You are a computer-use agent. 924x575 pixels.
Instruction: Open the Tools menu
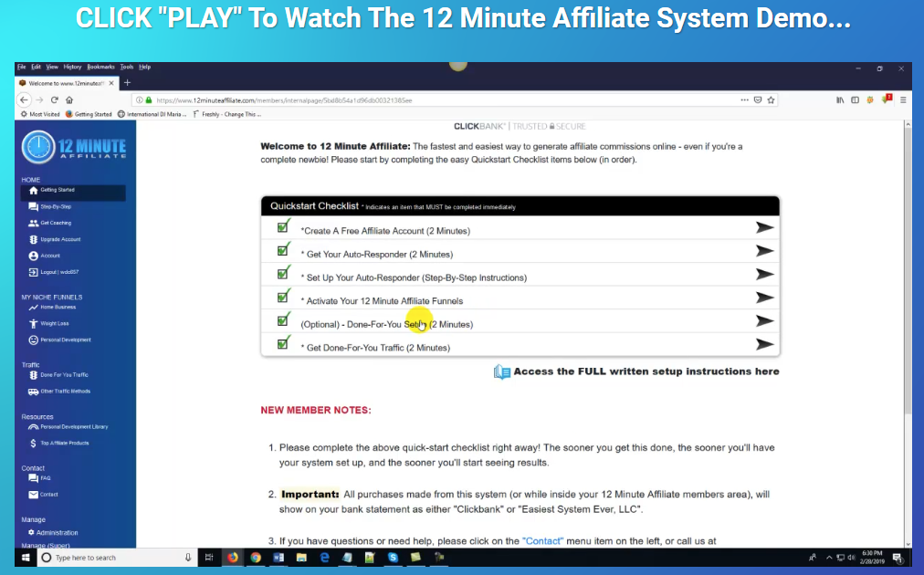(127, 67)
